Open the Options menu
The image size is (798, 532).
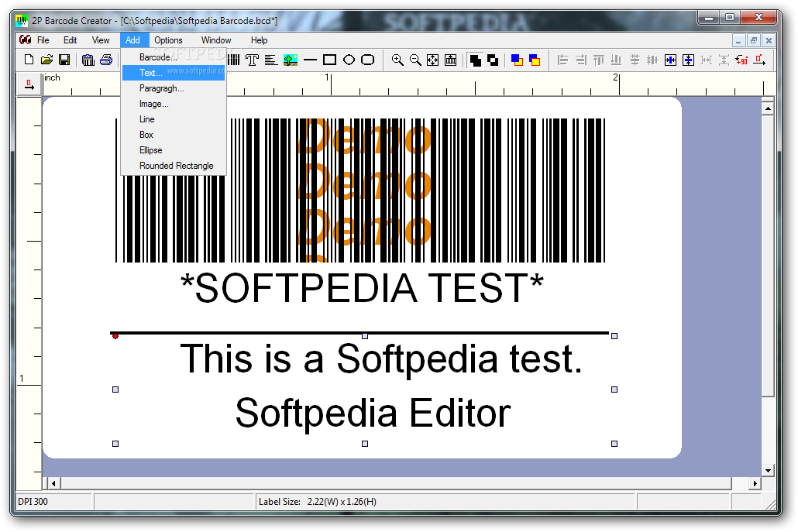click(x=168, y=40)
